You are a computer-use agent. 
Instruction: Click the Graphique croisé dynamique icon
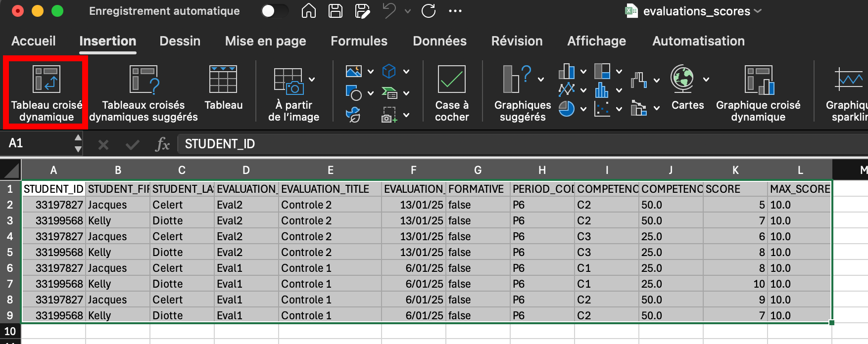(x=758, y=80)
